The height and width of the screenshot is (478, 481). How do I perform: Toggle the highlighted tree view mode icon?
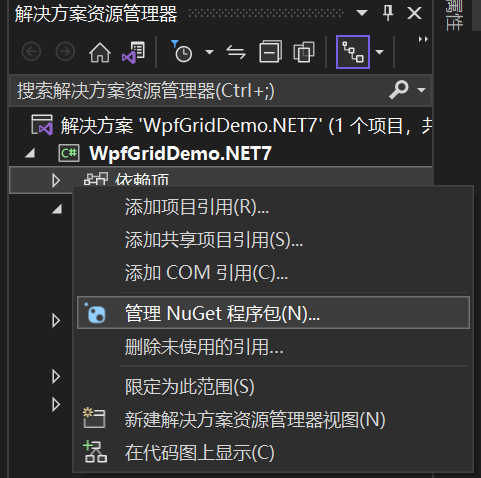(x=353, y=52)
